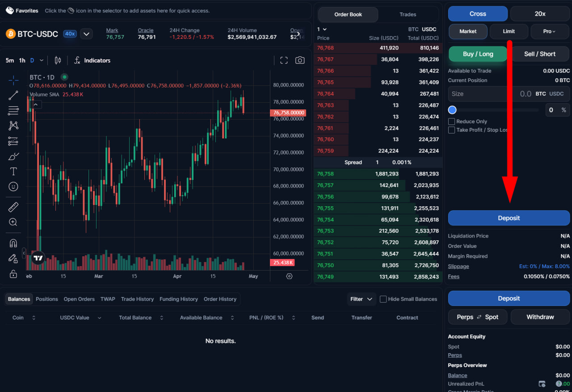
Task: Click the green status dot beside BTC · 1D
Action: point(64,77)
